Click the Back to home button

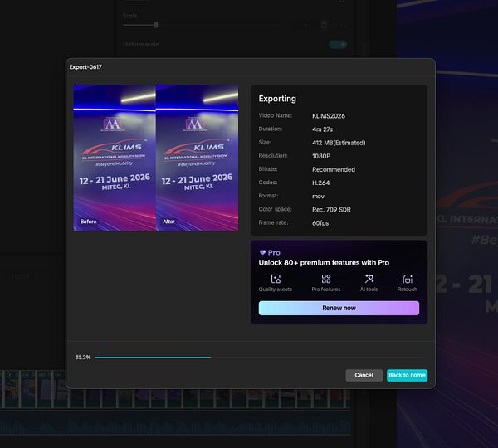(407, 375)
